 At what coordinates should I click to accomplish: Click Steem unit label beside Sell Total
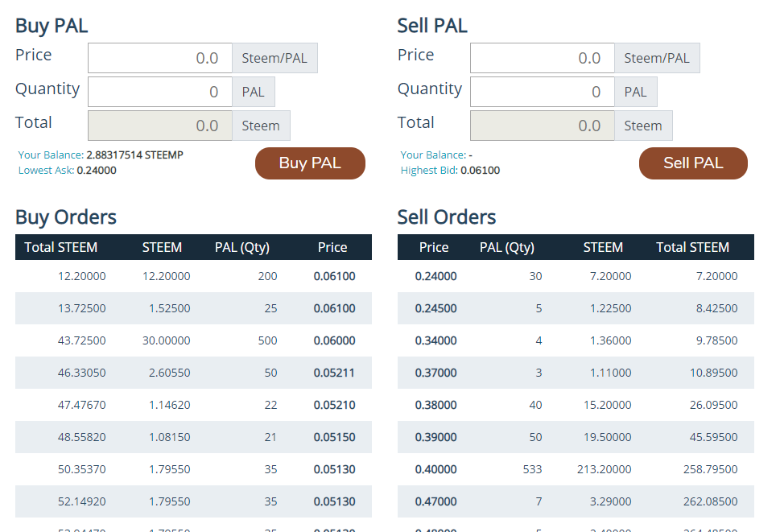pyautogui.click(x=643, y=126)
